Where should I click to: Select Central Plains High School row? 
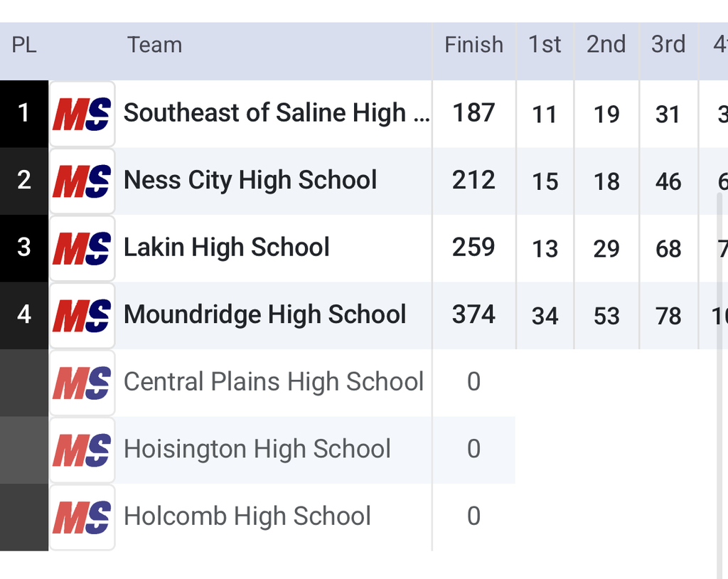(273, 382)
